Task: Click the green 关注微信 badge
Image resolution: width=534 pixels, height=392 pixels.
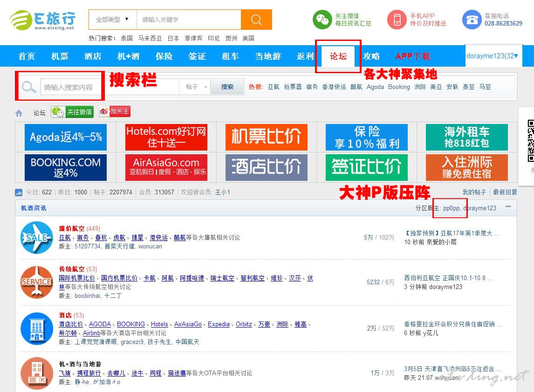Action: click(72, 112)
